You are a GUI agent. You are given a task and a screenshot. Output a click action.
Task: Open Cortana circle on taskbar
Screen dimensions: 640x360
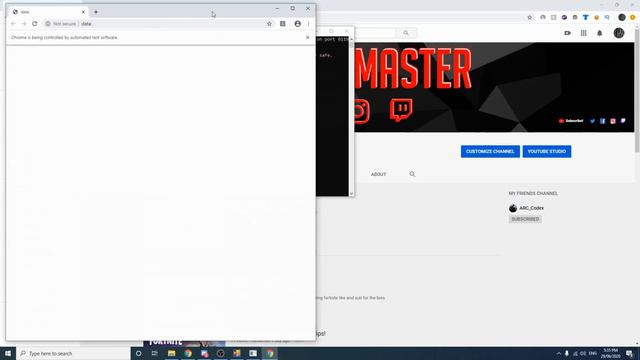pyautogui.click(x=138, y=353)
